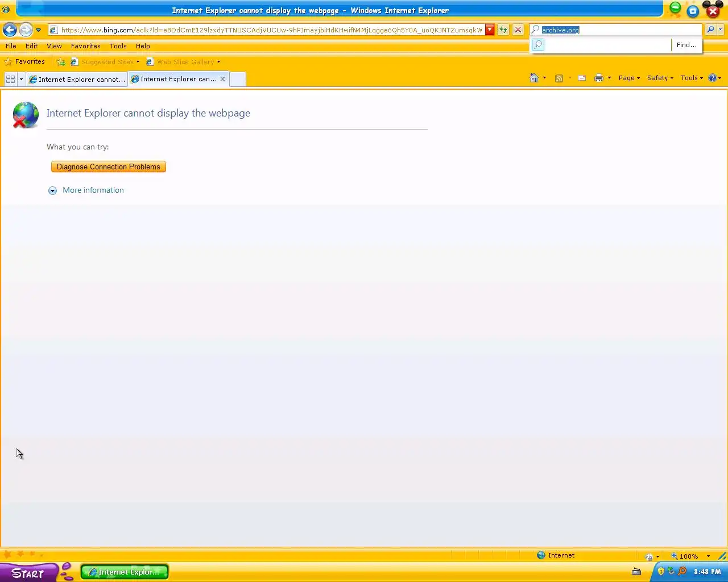Click the protected mode status bar icon

[x=649, y=556]
